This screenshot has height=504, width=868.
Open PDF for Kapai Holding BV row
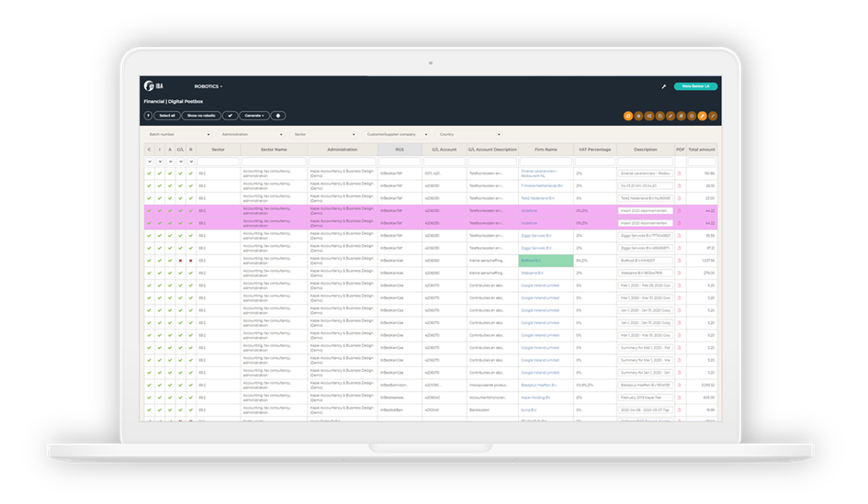tap(679, 398)
